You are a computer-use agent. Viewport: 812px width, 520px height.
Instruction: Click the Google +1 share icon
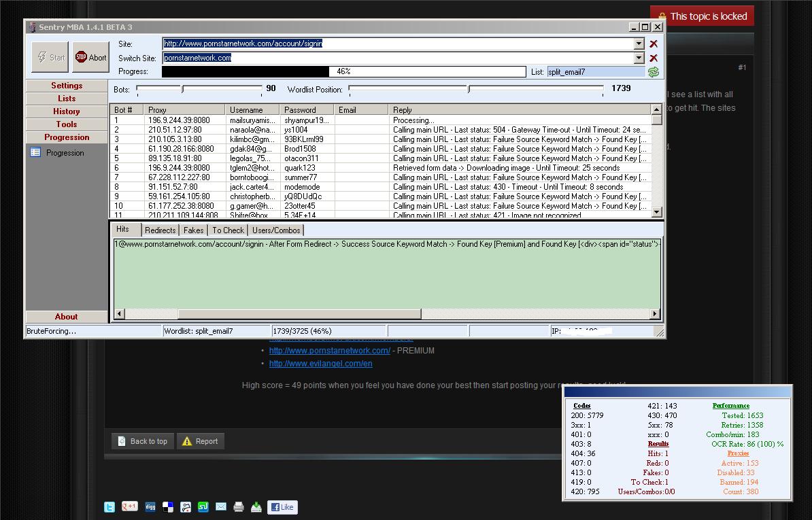coord(129,506)
